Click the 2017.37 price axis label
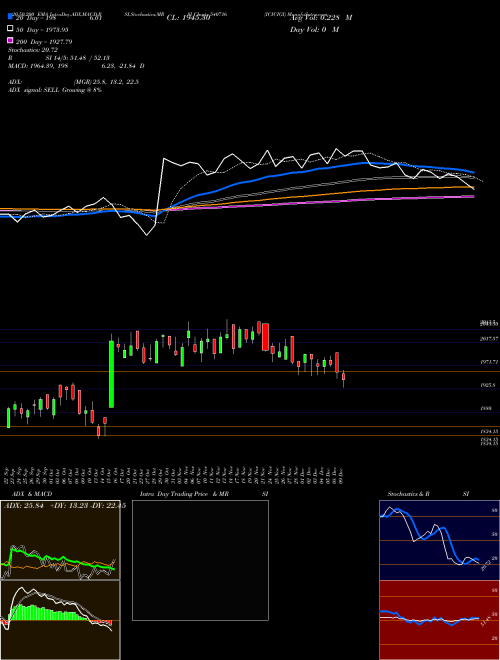The image size is (500, 660). [489, 338]
